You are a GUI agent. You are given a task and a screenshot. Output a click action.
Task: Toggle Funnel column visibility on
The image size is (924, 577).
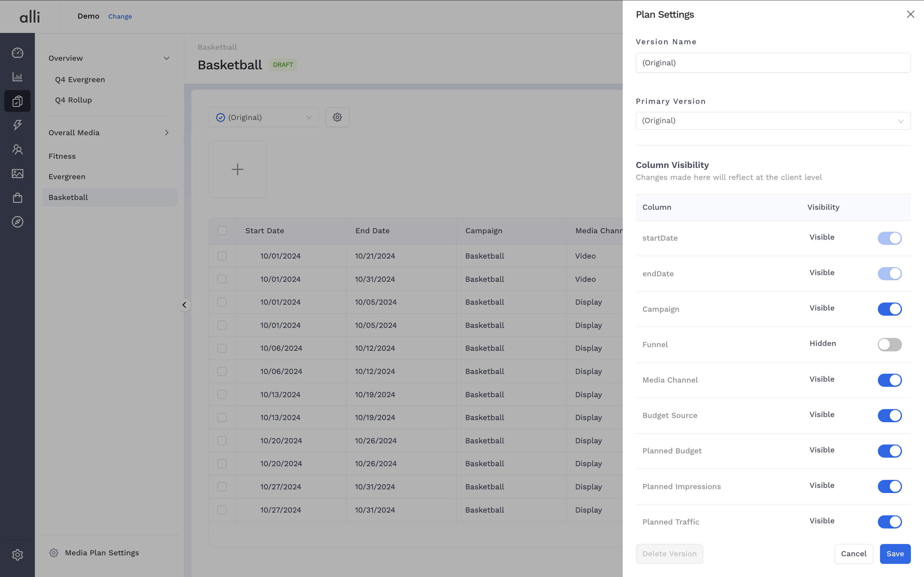click(889, 345)
